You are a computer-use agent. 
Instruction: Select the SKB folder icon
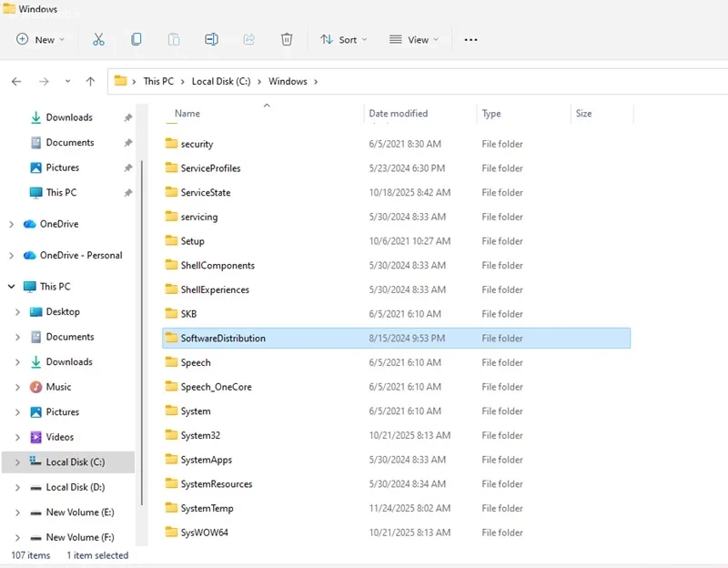click(171, 313)
